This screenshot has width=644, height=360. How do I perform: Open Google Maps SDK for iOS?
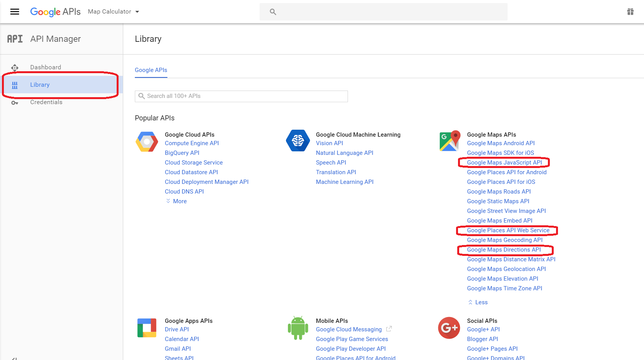pyautogui.click(x=501, y=153)
